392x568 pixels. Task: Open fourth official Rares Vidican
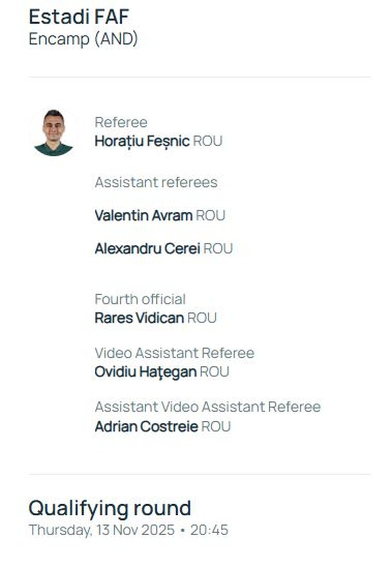coord(139,318)
